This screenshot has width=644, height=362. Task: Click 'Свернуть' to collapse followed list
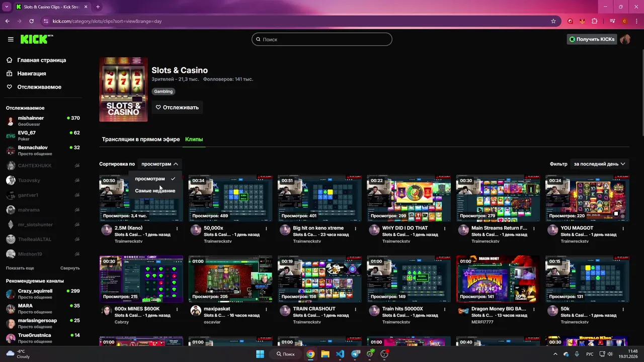[x=70, y=268]
